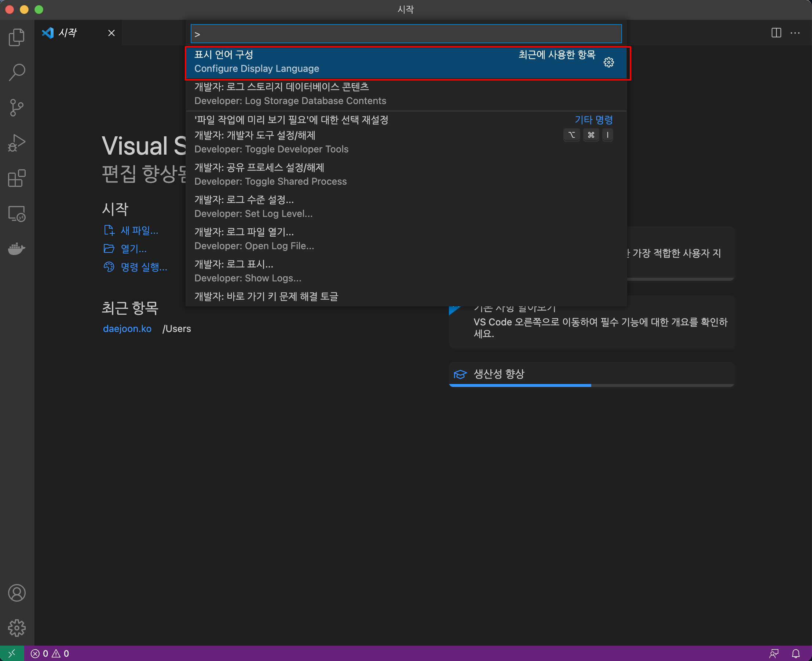
Task: Click the gear icon on Configure Display Language
Action: pyautogui.click(x=608, y=62)
